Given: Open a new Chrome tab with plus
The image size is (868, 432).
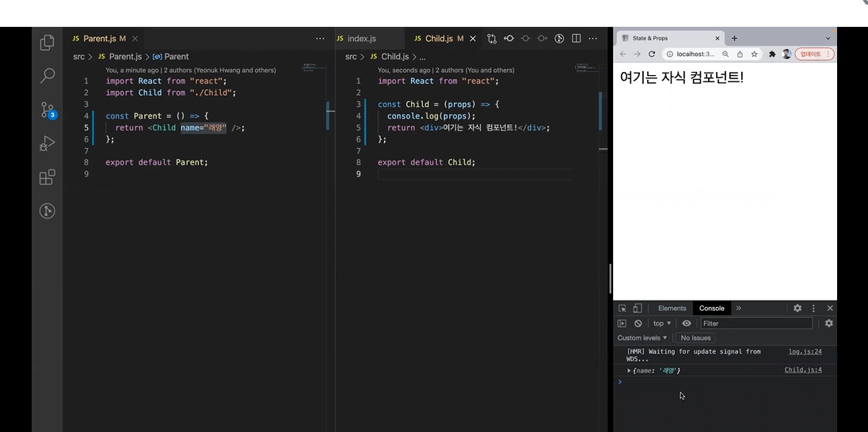Looking at the screenshot, I should 735,38.
